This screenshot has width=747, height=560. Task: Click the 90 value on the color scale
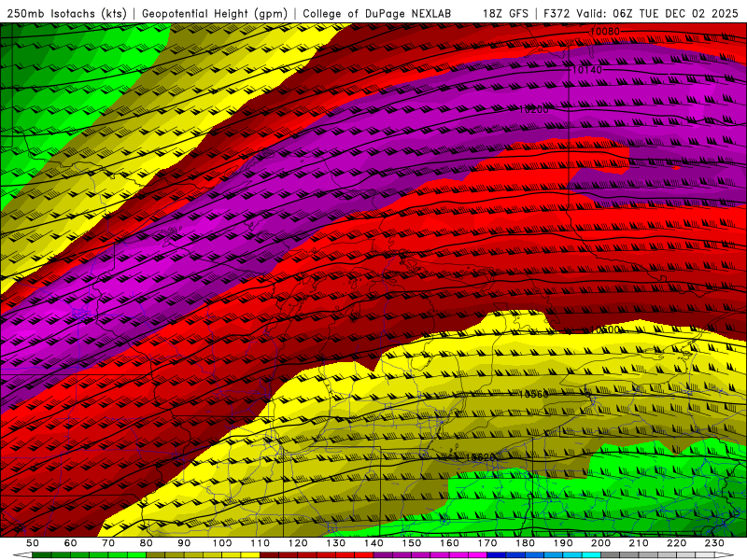[x=184, y=543]
